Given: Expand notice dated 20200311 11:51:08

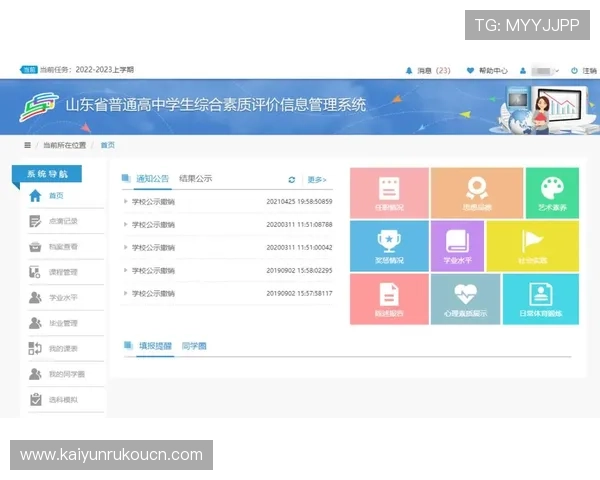Looking at the screenshot, I should (228, 225).
